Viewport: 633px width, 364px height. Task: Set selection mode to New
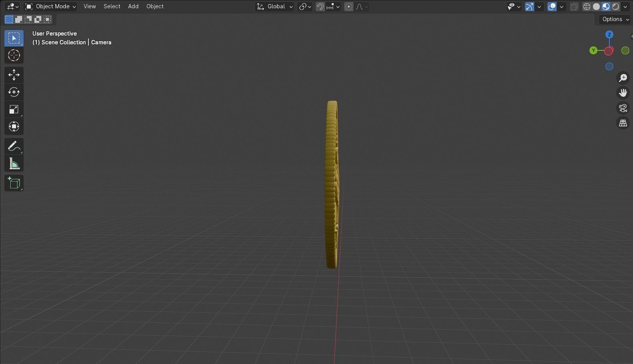(9, 19)
